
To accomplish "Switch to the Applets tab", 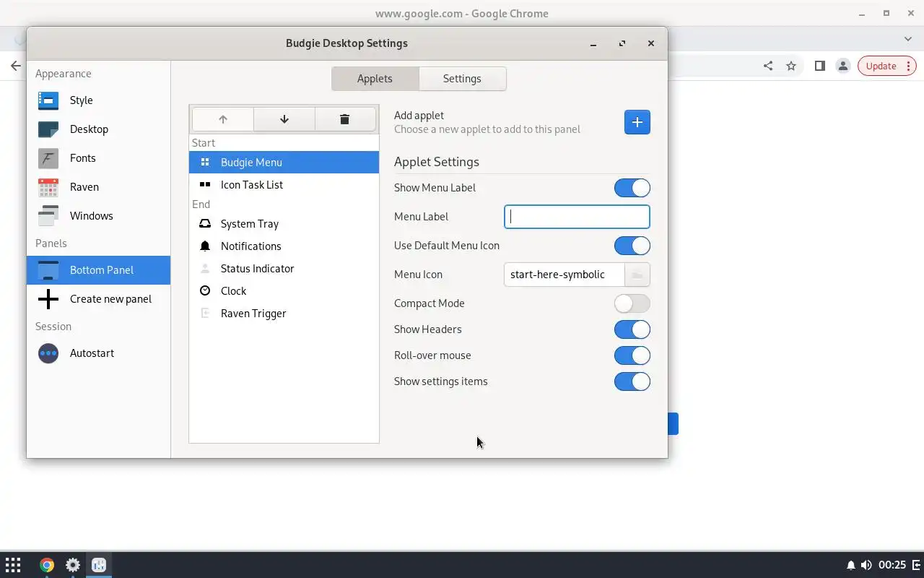I will click(375, 79).
